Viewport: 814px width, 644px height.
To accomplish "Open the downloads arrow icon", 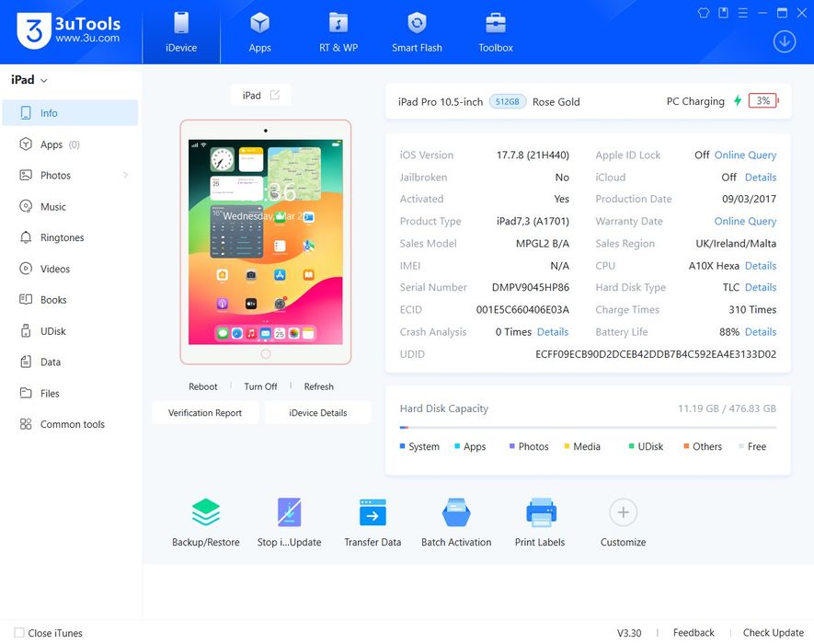I will pos(785,41).
